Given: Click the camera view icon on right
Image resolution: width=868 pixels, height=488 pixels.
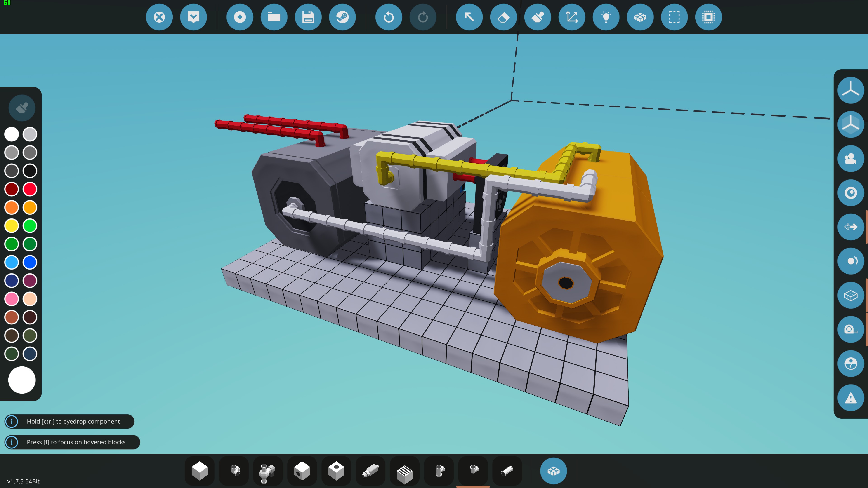Looking at the screenshot, I should pos(850,159).
